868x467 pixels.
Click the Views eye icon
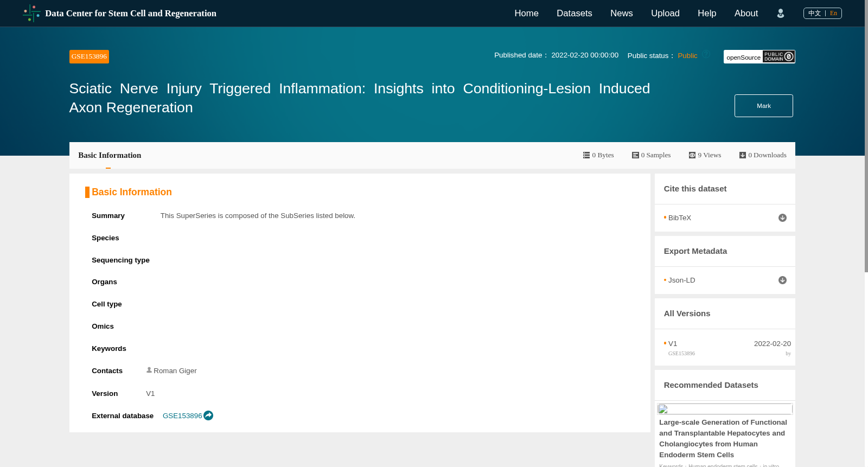point(692,155)
